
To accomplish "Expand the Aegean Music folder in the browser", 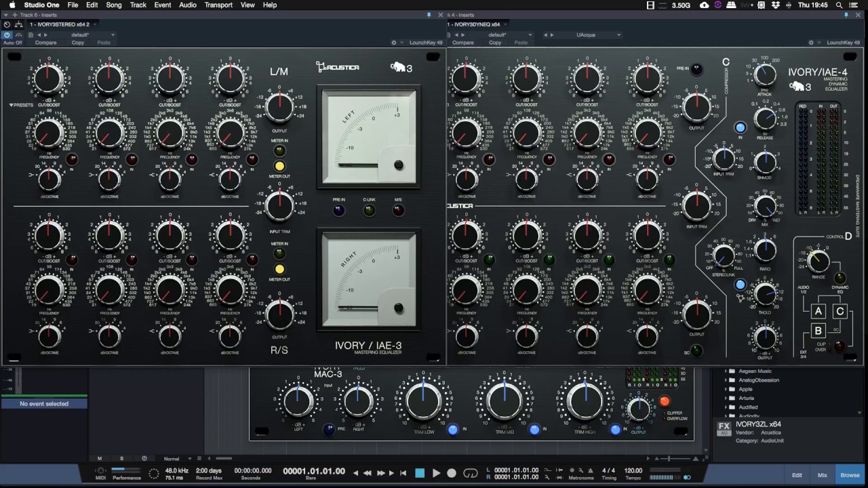I will (726, 371).
